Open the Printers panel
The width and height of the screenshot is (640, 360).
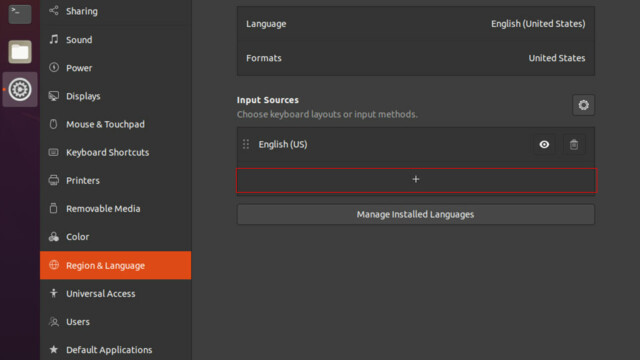(x=116, y=180)
